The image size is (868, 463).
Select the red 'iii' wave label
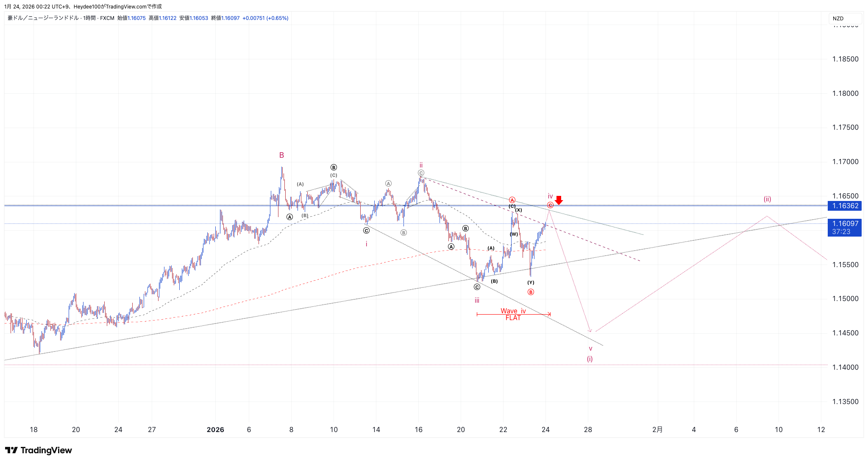[477, 301]
